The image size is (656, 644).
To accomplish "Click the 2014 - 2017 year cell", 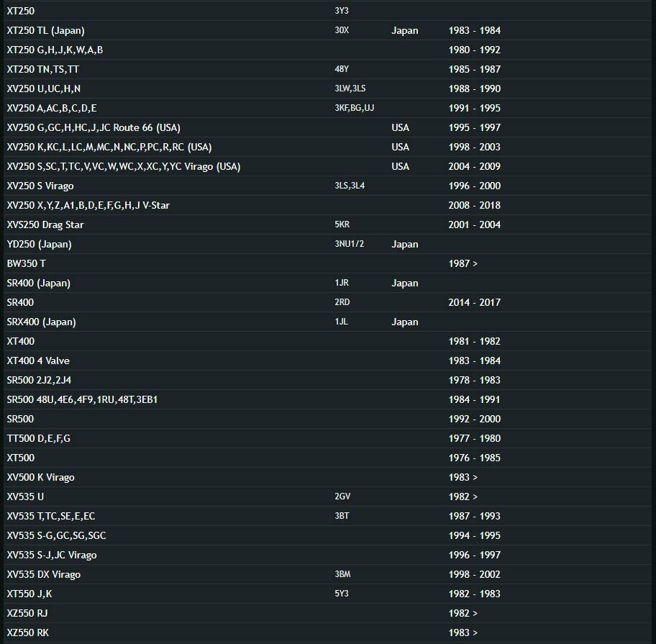I will [475, 303].
